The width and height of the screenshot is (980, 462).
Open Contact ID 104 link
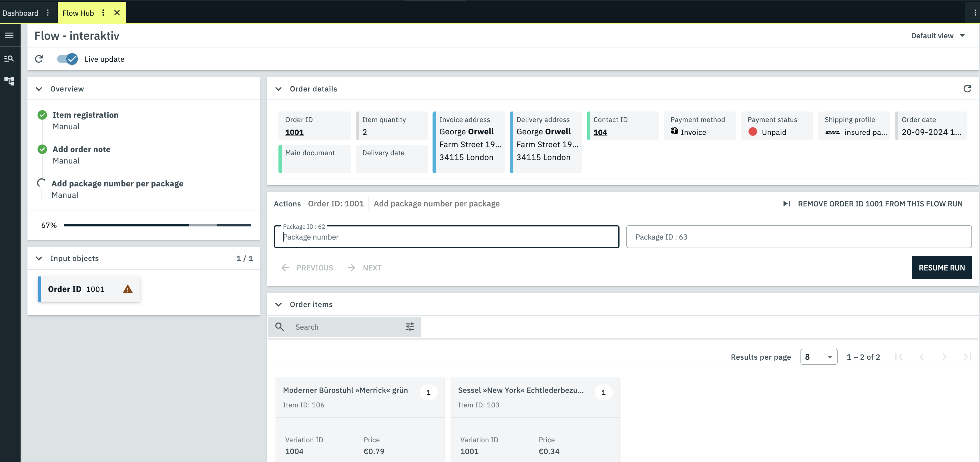pos(600,132)
